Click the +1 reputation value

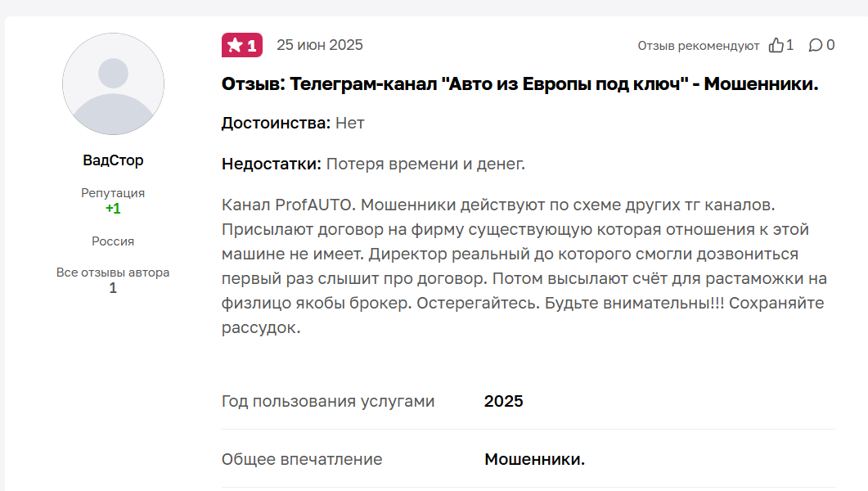[x=113, y=209]
